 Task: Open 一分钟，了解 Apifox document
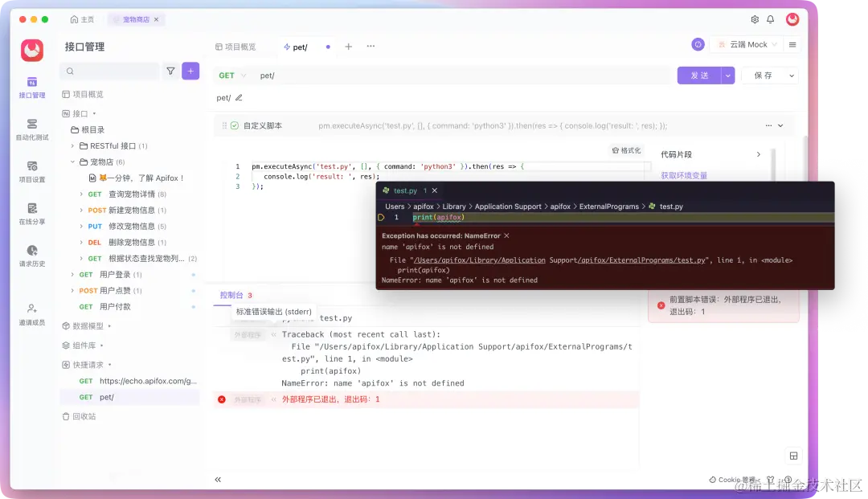point(136,178)
